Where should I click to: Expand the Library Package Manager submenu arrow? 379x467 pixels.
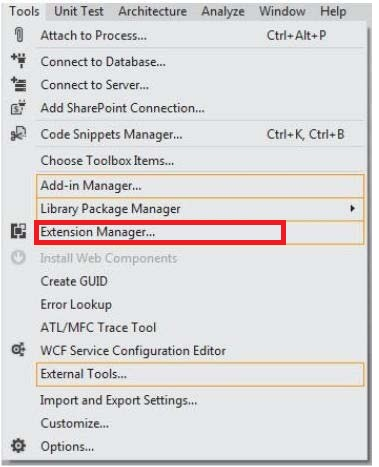coord(352,209)
